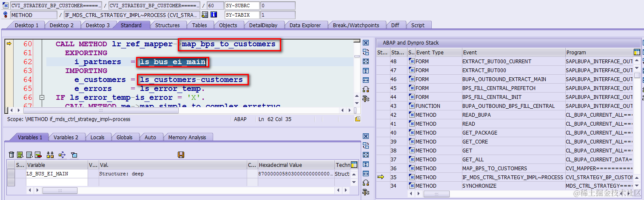Open the Data Explorer tab
Screen dimensions: 644x200
click(x=305, y=25)
